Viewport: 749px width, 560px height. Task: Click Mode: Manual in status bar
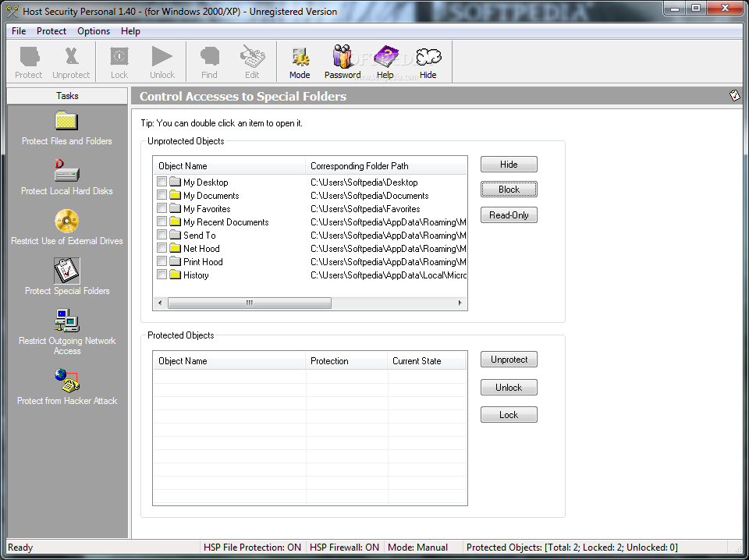[x=418, y=547]
